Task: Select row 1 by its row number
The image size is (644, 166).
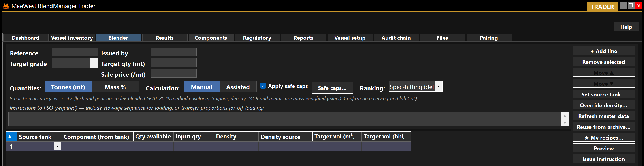Action: (11, 146)
